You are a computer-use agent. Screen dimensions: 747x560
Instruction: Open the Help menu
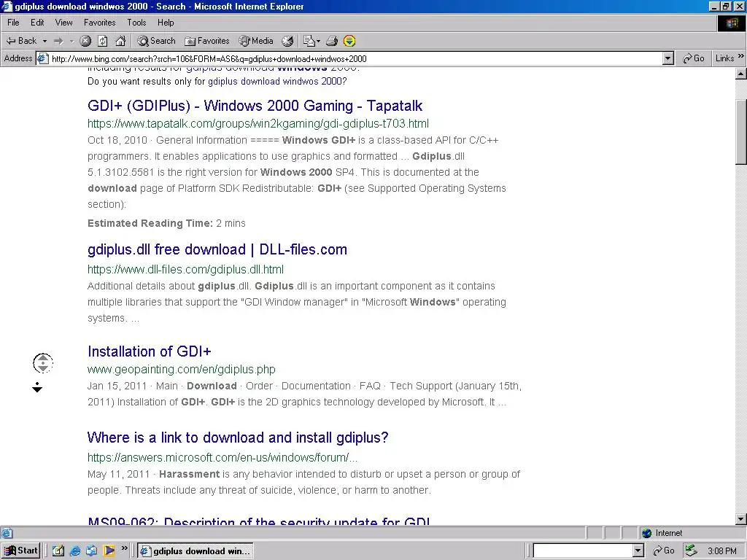[166, 23]
